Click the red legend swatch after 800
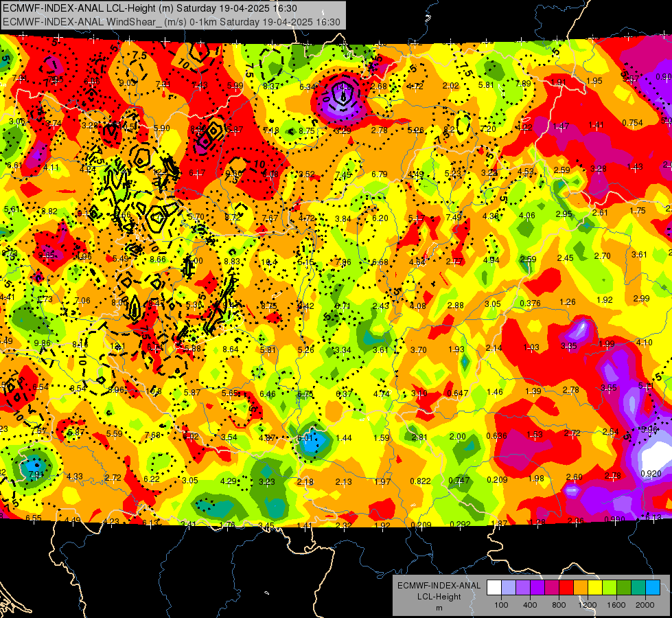672x618 pixels. pyautogui.click(x=566, y=588)
